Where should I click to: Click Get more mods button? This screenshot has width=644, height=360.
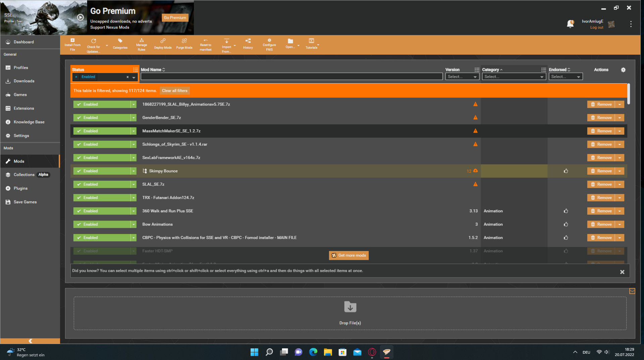click(348, 255)
